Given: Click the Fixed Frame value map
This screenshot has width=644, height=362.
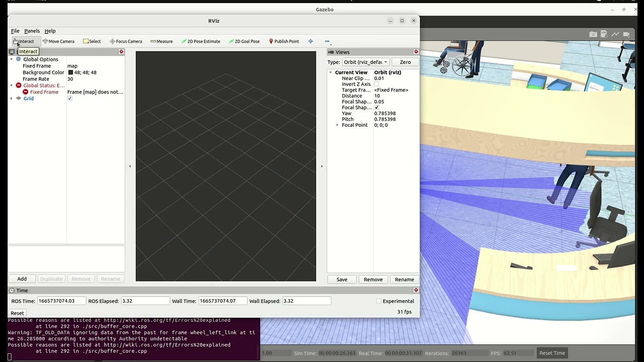Looking at the screenshot, I should (x=72, y=66).
